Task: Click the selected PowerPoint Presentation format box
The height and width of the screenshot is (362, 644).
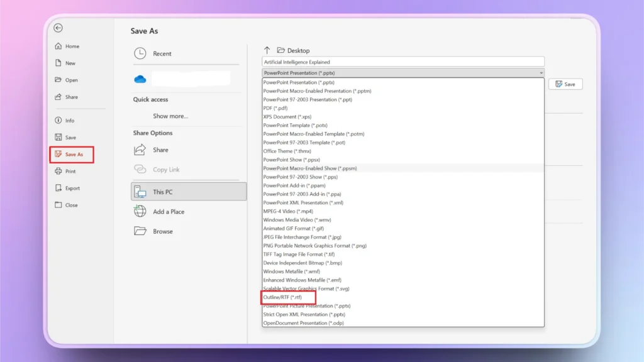Action: (x=403, y=73)
